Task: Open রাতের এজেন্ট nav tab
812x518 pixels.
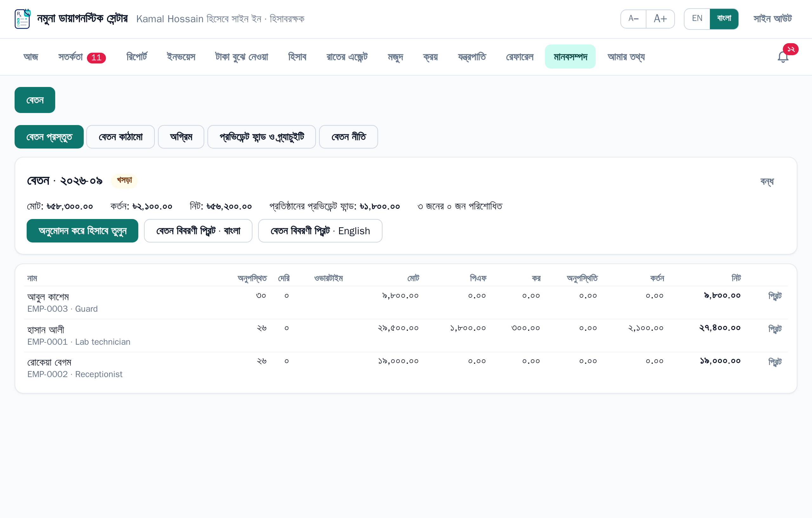Action: point(347,57)
